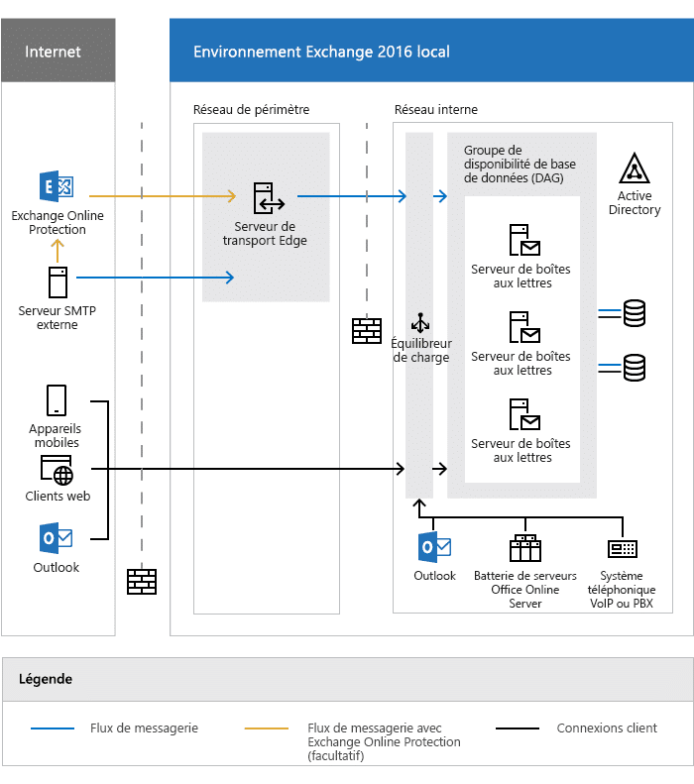The height and width of the screenshot is (784, 694).
Task: Click the 'Système téléphonique VoIP ou PBX' label
Action: pyautogui.click(x=622, y=590)
